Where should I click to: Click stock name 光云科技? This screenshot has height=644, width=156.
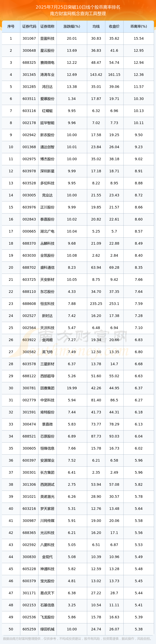tap(47, 533)
